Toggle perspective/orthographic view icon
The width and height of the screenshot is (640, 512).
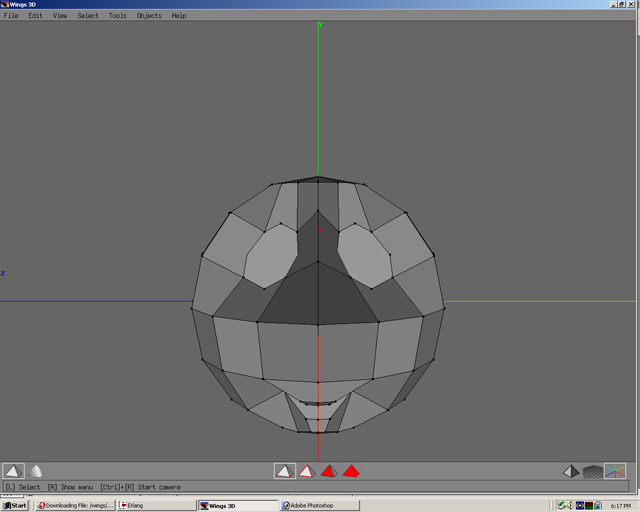coord(571,471)
